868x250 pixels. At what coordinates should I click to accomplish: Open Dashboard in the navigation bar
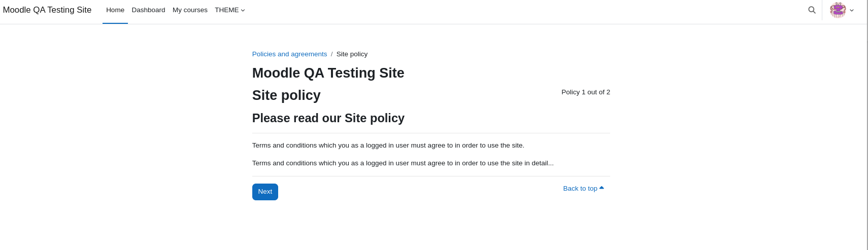click(148, 10)
